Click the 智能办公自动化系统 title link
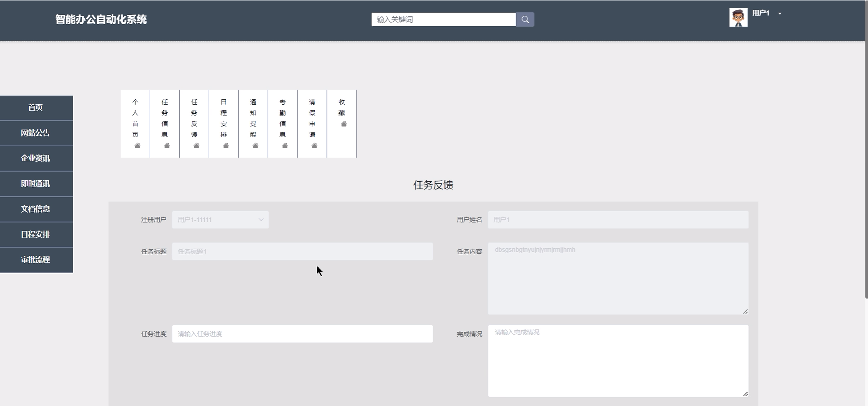Viewport: 868px width, 406px height. pos(101,20)
